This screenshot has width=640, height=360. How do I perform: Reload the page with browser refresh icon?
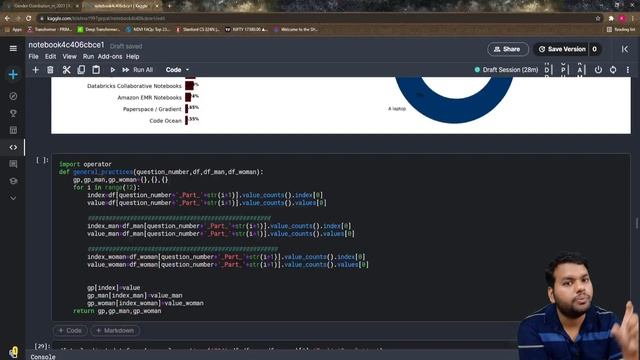tap(29, 18)
